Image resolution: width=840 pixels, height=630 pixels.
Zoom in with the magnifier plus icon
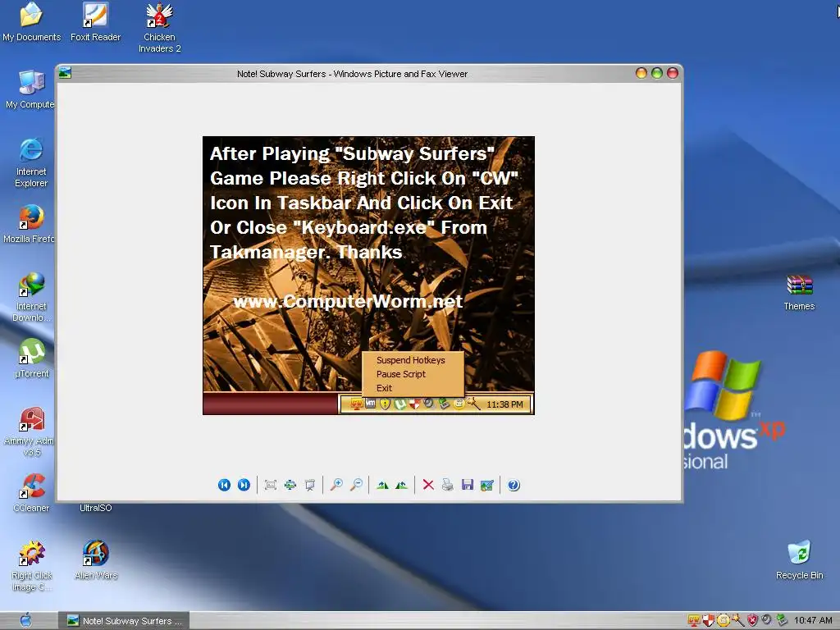pyautogui.click(x=336, y=486)
